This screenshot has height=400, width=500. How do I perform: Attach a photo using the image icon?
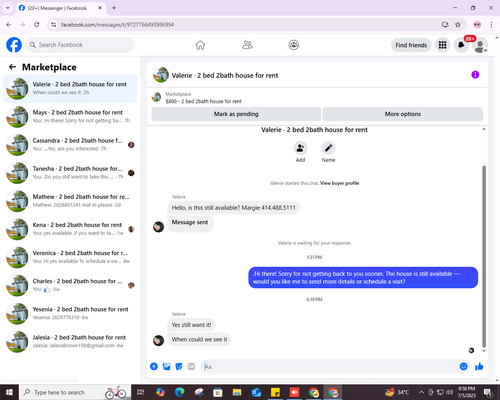coord(166,366)
